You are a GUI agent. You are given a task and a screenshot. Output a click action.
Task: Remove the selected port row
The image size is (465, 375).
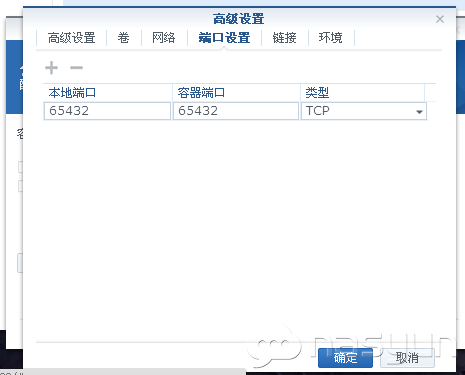tap(76, 68)
